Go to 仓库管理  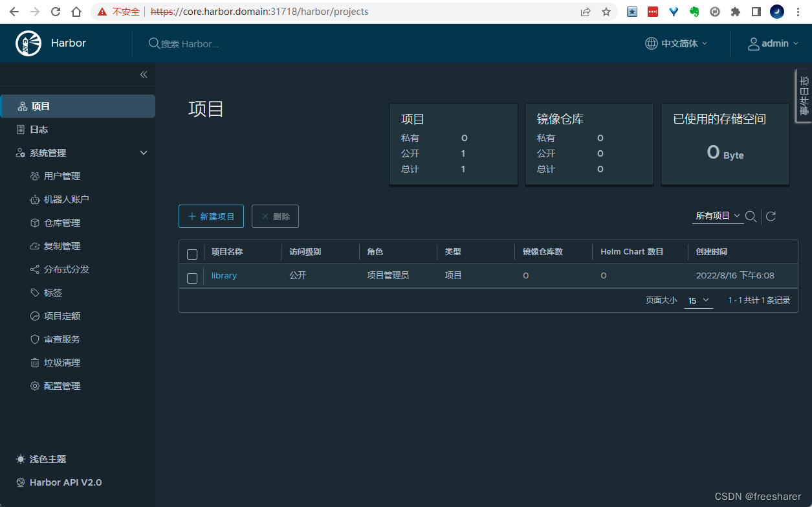[x=62, y=223]
